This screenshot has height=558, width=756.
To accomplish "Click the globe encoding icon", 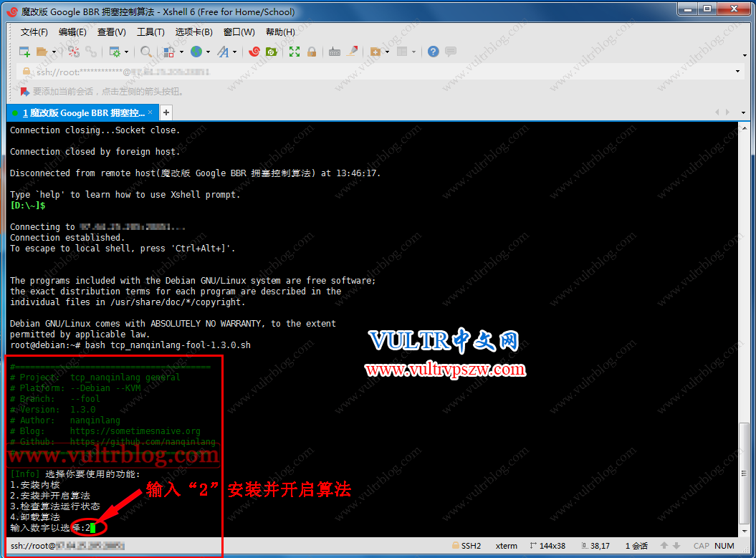I will click(x=196, y=52).
